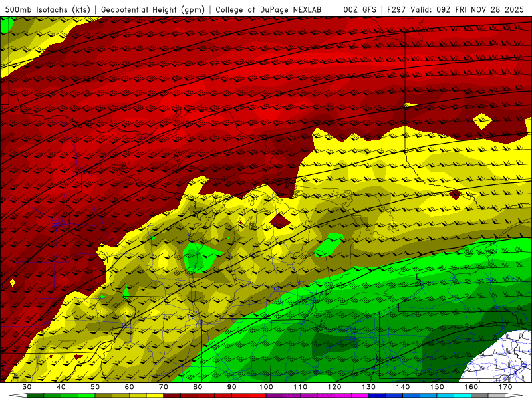
Task: Select the 140 label on the legend
Action: [403, 387]
